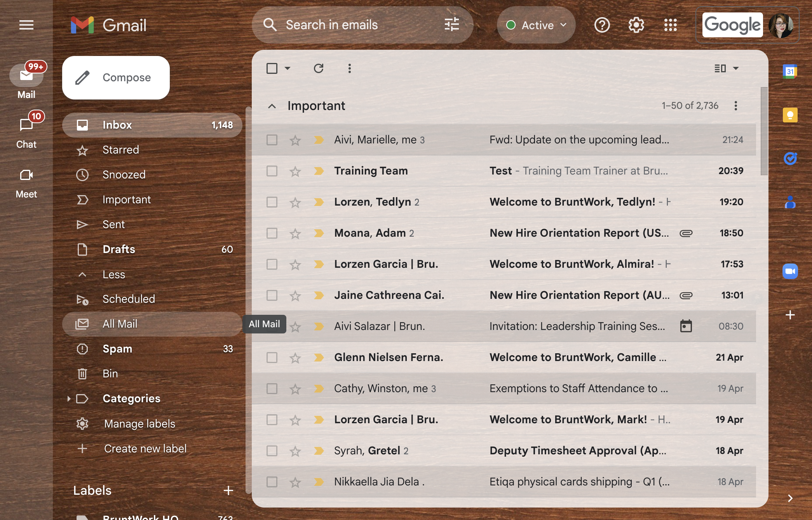Select the Lorzen, Tedlyn email checkbox
The width and height of the screenshot is (812, 520).
point(272,202)
